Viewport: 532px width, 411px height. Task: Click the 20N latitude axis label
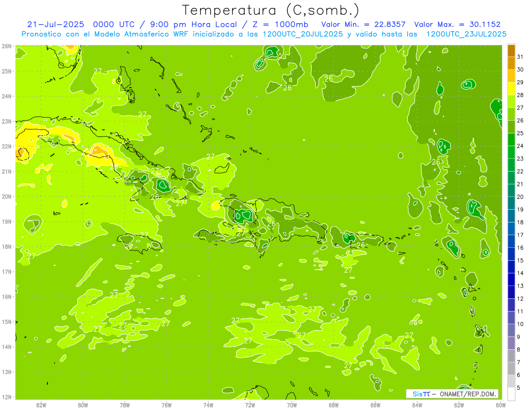coord(7,196)
